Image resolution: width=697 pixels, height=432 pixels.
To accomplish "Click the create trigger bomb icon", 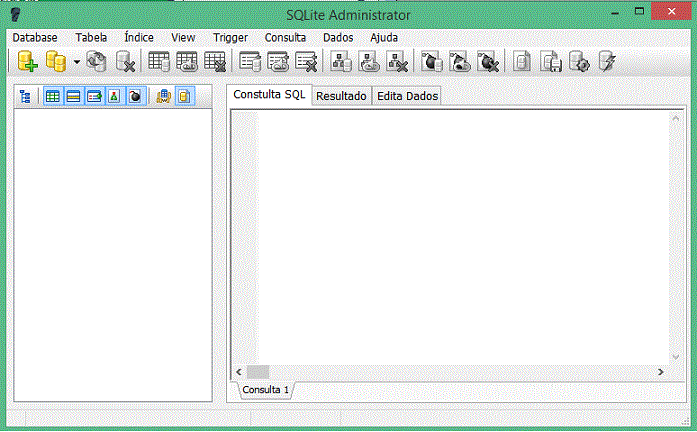I will tap(432, 61).
